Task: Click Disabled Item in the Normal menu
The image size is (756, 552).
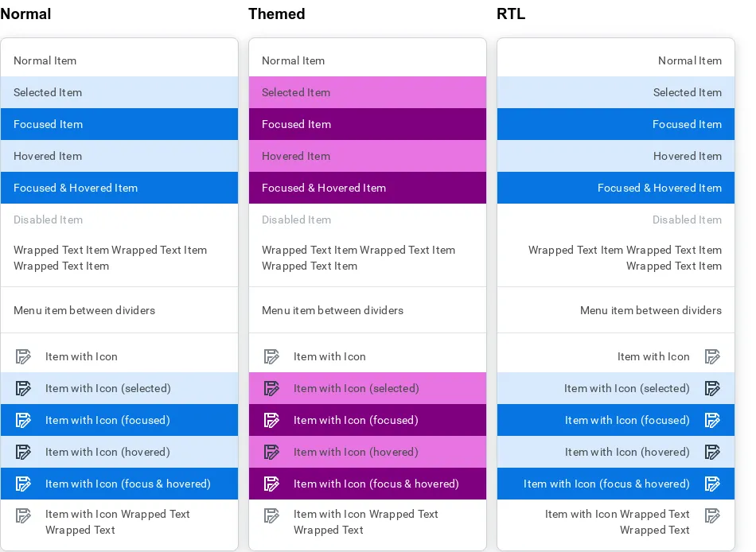Action: click(x=119, y=220)
